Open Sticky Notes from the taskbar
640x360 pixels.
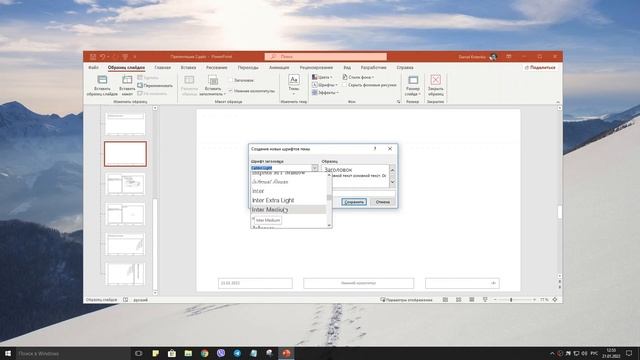[156, 353]
